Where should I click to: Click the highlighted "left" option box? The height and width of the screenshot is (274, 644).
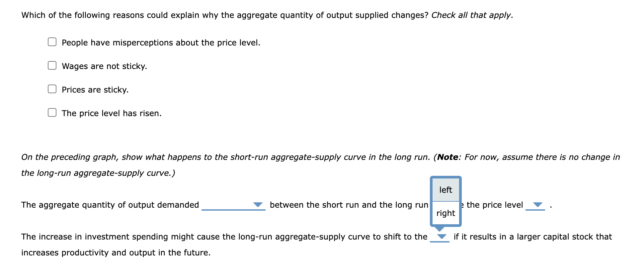point(445,190)
